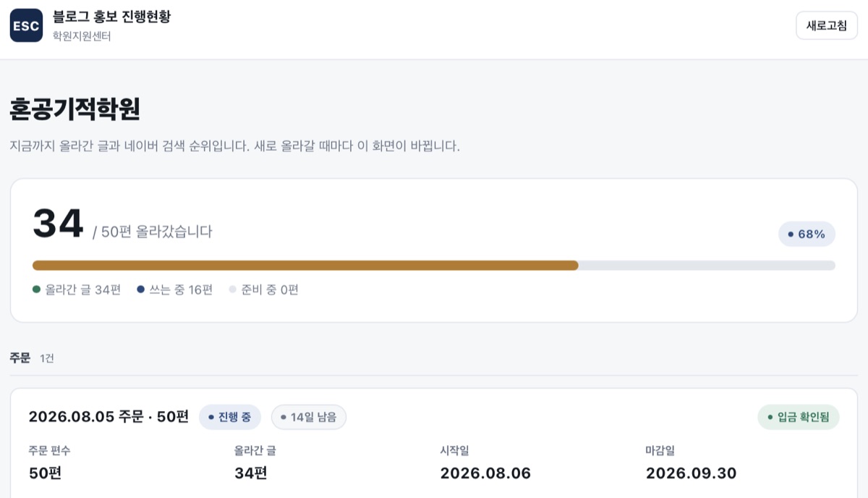Select the 혼공기적학원 heading
This screenshot has height=498, width=868.
click(x=75, y=109)
